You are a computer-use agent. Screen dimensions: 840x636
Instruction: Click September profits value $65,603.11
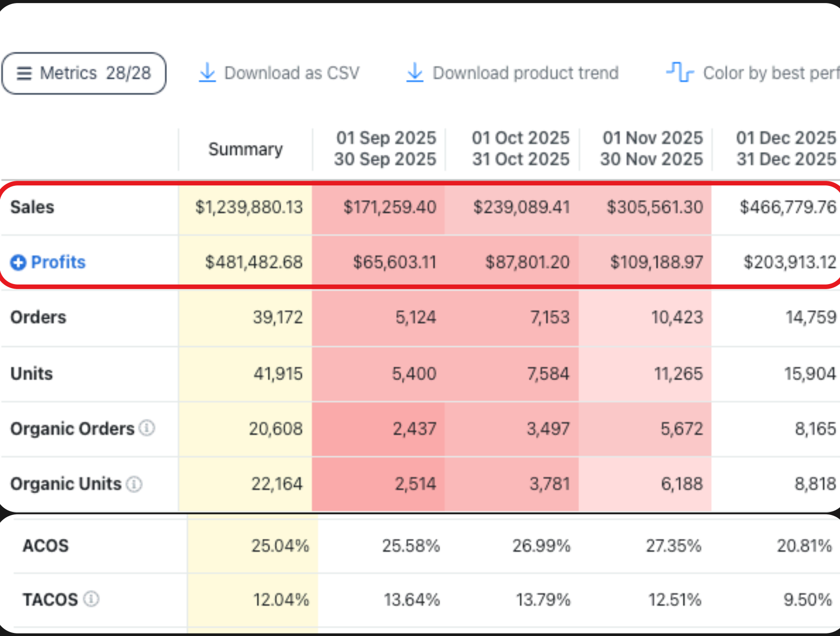[395, 262]
